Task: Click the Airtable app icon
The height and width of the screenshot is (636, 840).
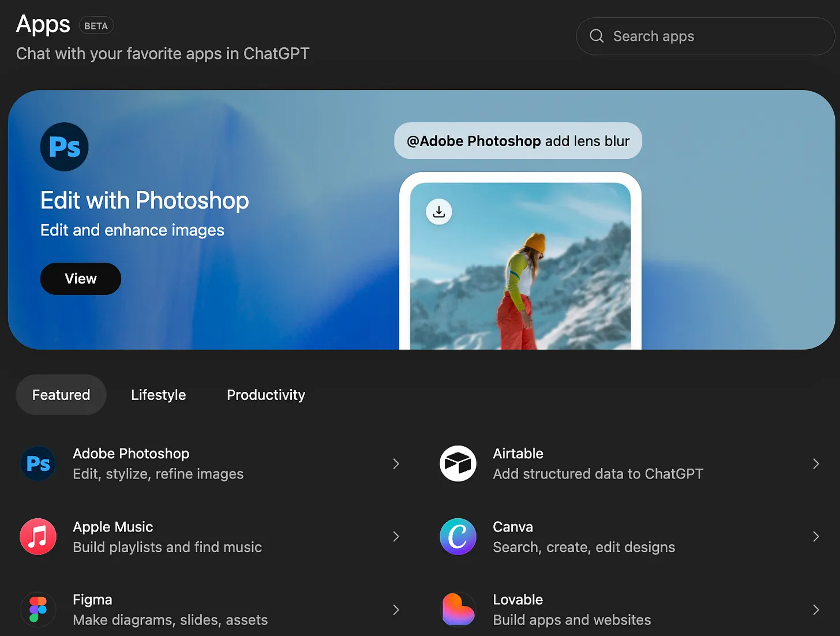Action: 458,463
